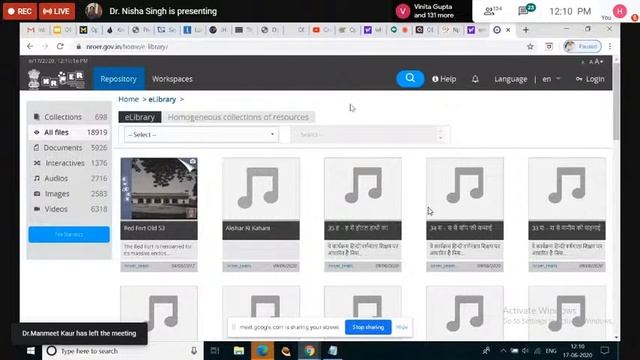
Task: Click your 'H' profile avatar
Action: tap(620, 11)
